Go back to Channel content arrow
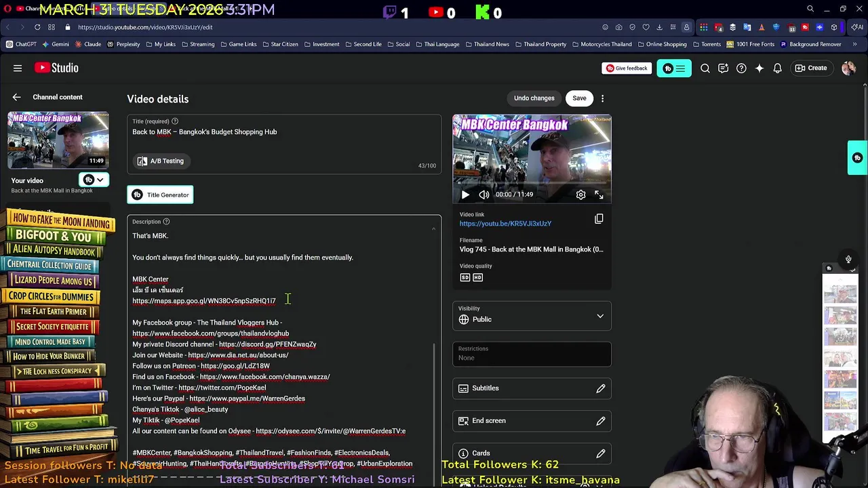 [16, 98]
